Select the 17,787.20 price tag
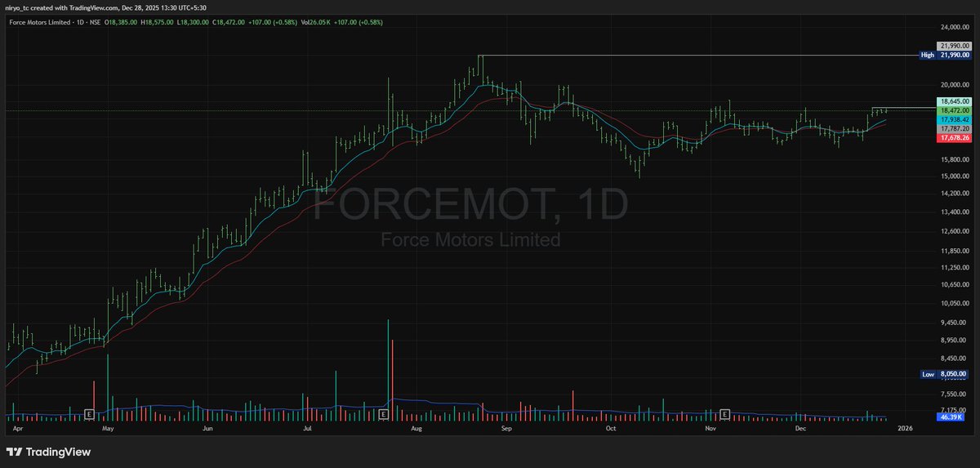Viewport: 980px width, 468px height. 955,129
